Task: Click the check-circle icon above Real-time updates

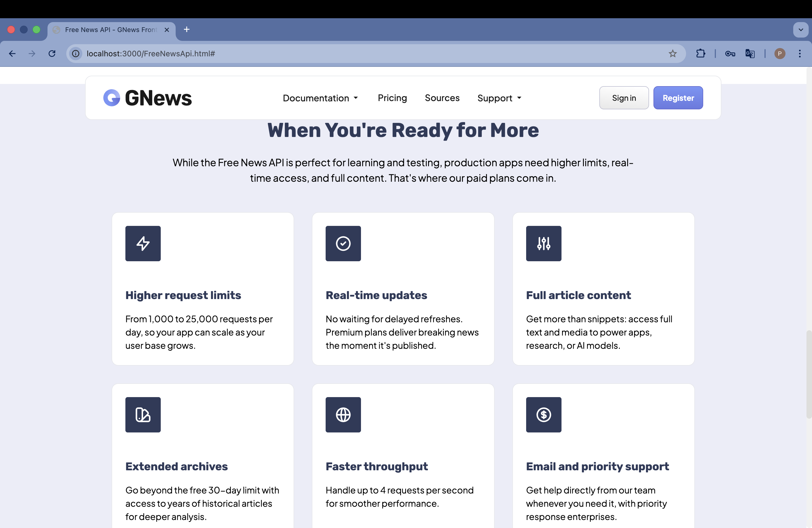Action: (343, 243)
